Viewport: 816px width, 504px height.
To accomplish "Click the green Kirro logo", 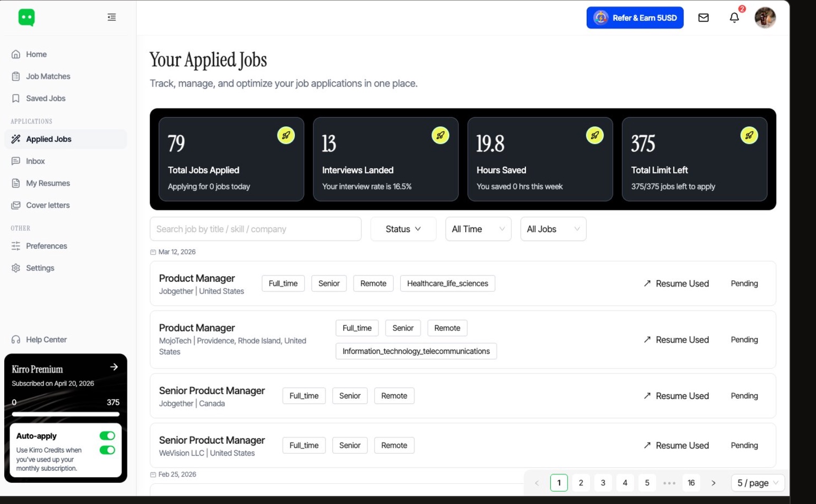I will (x=26, y=17).
